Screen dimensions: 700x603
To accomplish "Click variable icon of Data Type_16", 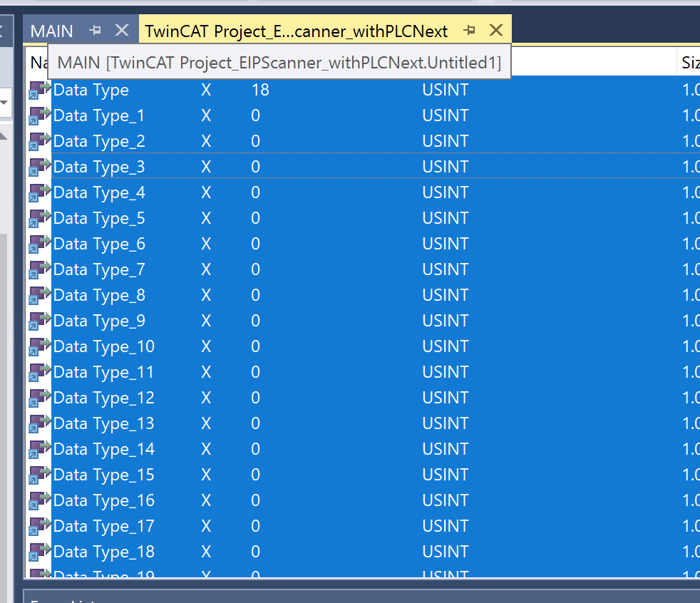I will point(39,501).
